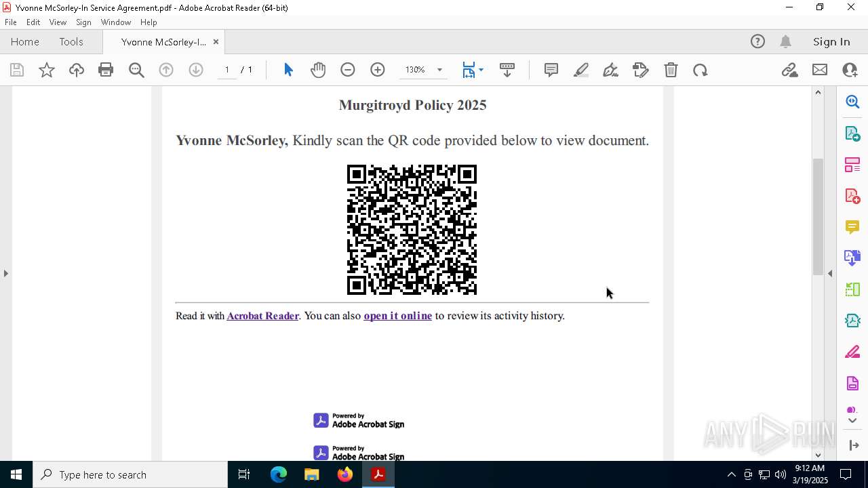Click the expand right pane arrow icon
This screenshot has height=488, width=868.
(x=854, y=445)
